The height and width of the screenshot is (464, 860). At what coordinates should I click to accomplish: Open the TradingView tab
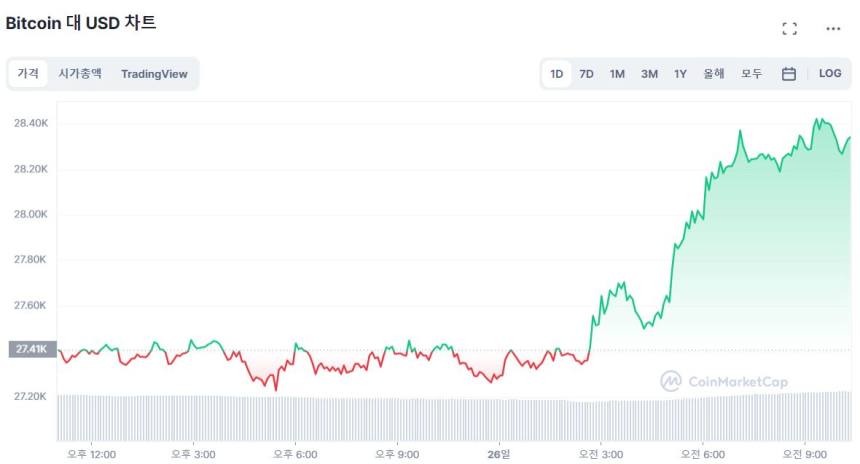154,74
